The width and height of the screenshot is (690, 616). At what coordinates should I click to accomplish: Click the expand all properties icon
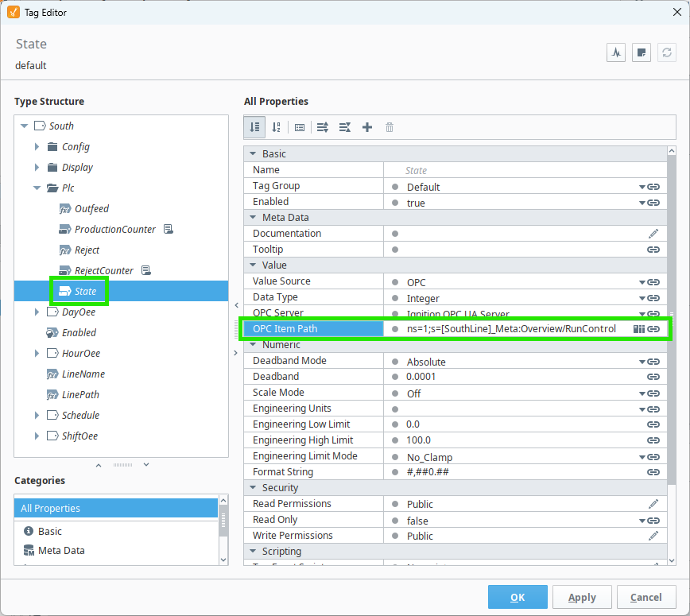click(x=323, y=127)
